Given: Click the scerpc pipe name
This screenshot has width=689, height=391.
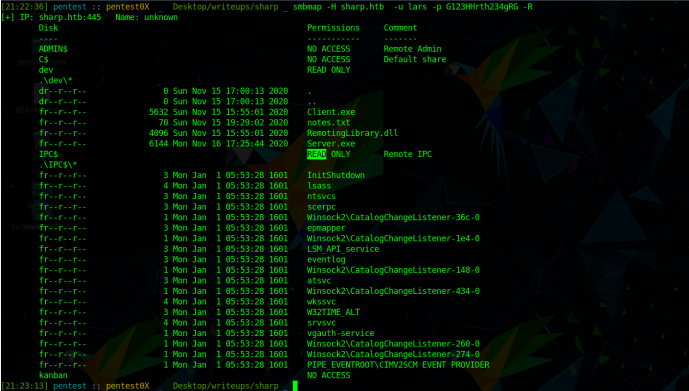Looking at the screenshot, I should click(321, 207).
